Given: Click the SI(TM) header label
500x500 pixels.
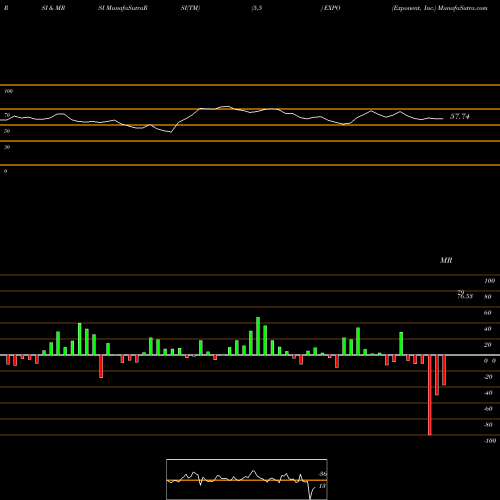Looking at the screenshot, I should [x=190, y=8].
